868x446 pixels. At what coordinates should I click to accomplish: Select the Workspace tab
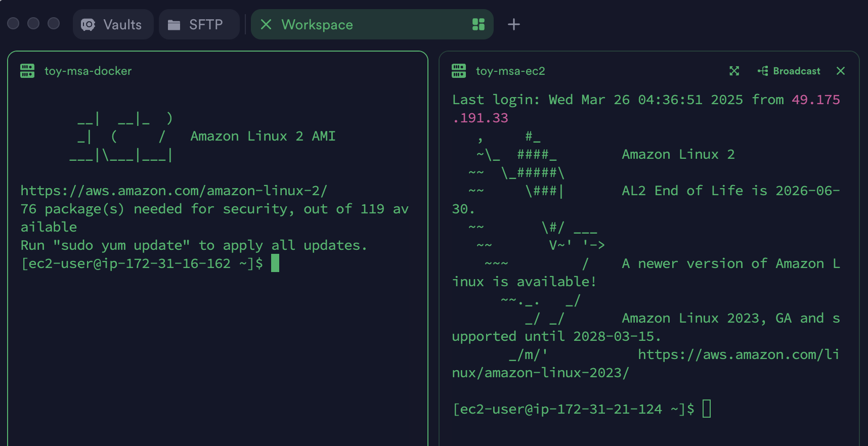pyautogui.click(x=372, y=24)
